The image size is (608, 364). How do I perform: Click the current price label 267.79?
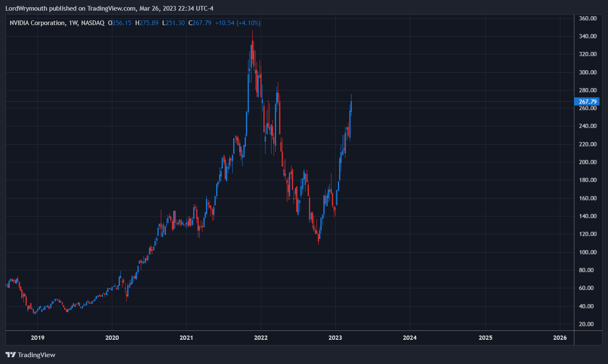(587, 102)
